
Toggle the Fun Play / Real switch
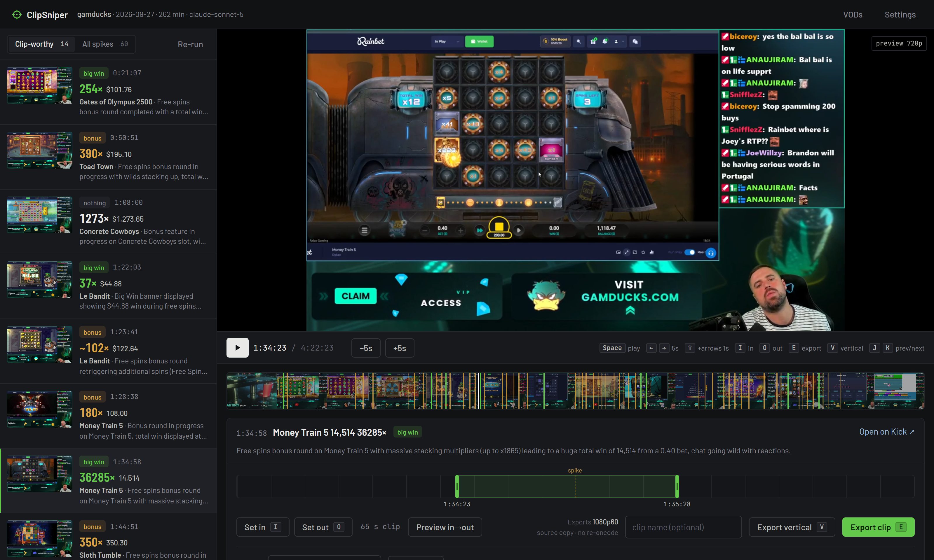[x=689, y=252]
